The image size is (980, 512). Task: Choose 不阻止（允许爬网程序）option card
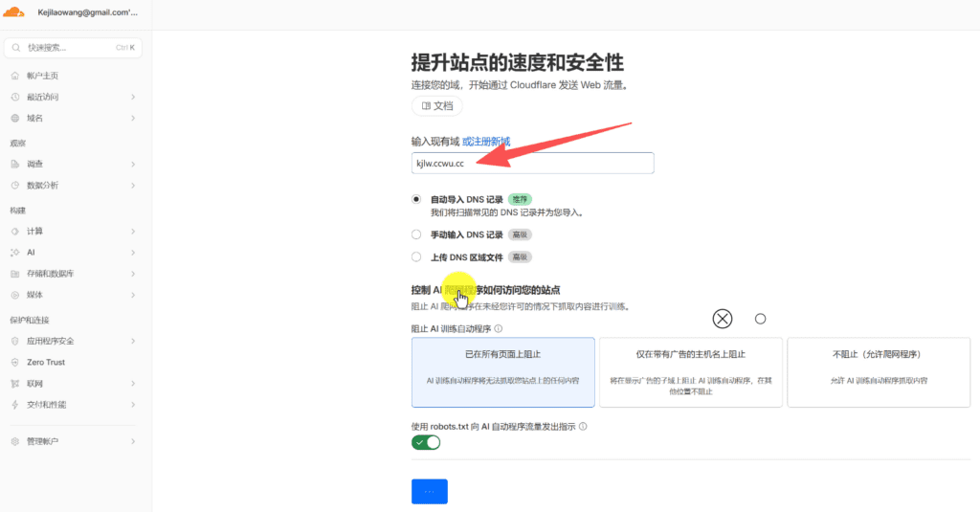pyautogui.click(x=879, y=372)
